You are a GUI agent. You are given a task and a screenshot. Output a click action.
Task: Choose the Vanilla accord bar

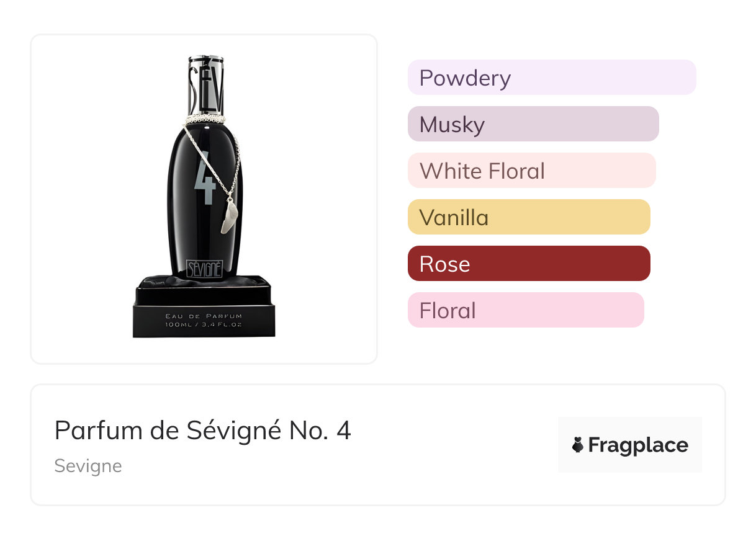[529, 217]
